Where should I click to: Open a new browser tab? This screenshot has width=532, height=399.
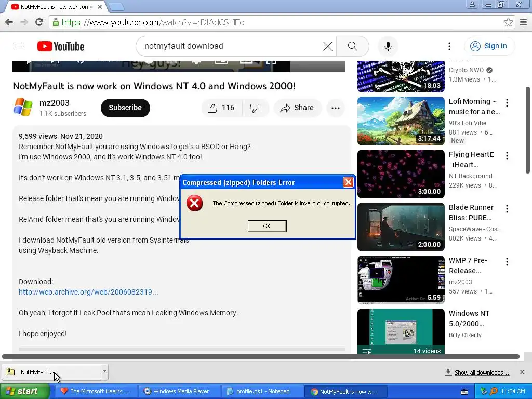(116, 7)
